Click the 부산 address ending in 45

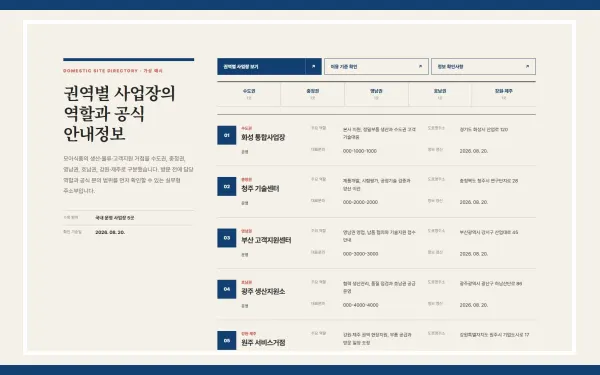(x=489, y=232)
